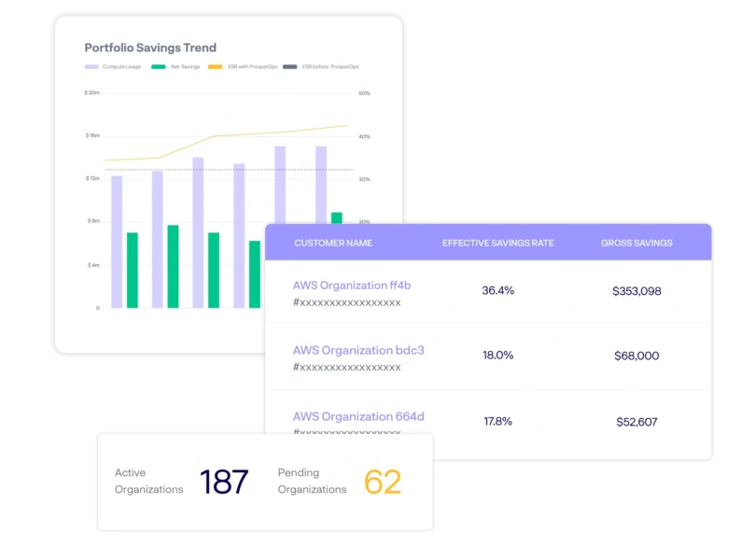Click the ESR with ProsperOps legend swatch
Screen dimensions: 756x558
(x=215, y=67)
